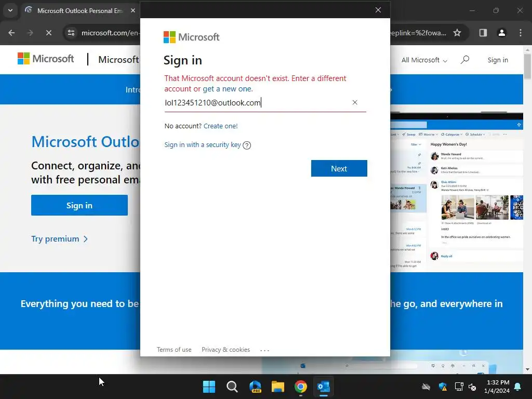The image size is (532, 399).
Task: Click the Next button in the sign-in dialog
Action: [x=339, y=168]
